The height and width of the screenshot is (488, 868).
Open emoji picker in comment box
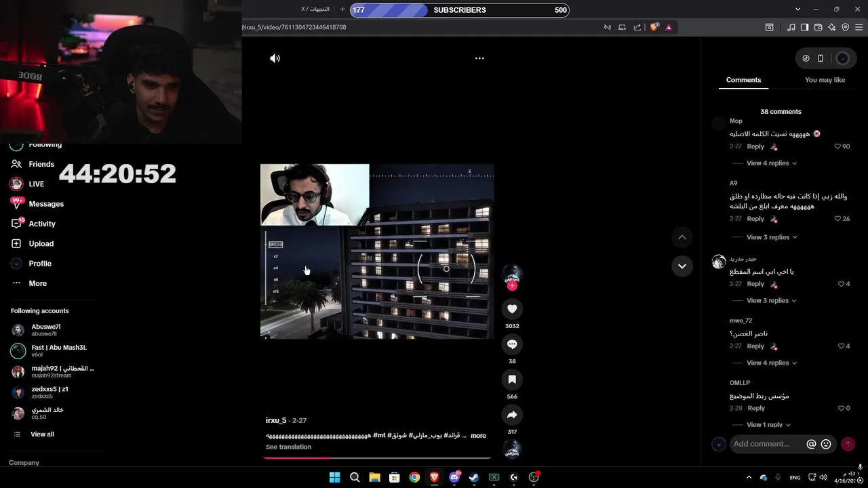pyautogui.click(x=826, y=444)
